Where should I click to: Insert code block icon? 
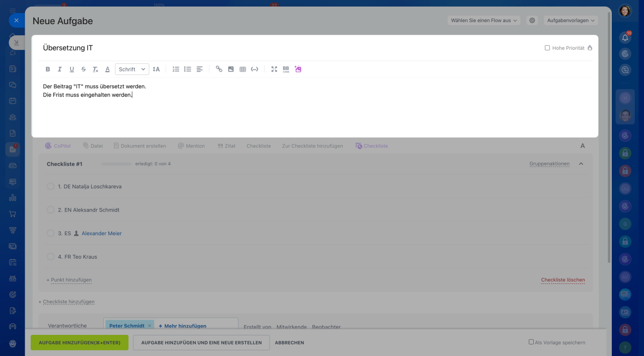pos(255,69)
